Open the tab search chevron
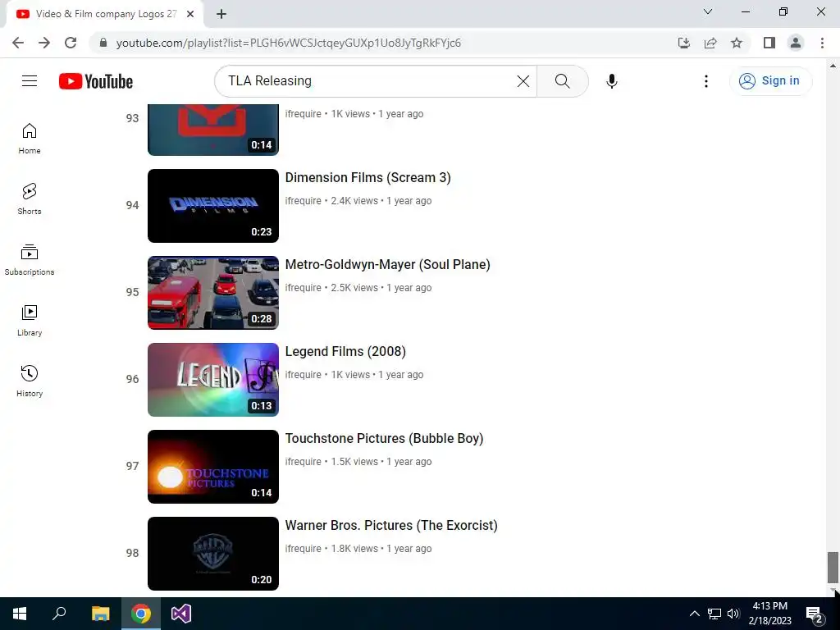The image size is (840, 630). [x=708, y=11]
